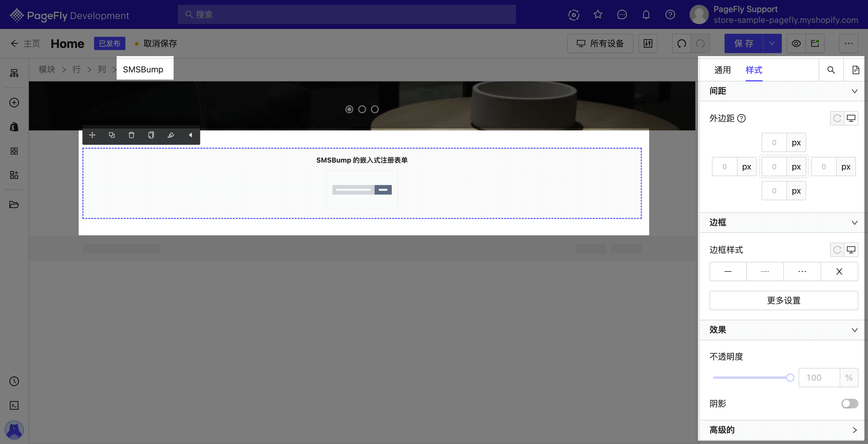Open the four-square grid icon in sidebar
The height and width of the screenshot is (444, 868).
(x=14, y=151)
